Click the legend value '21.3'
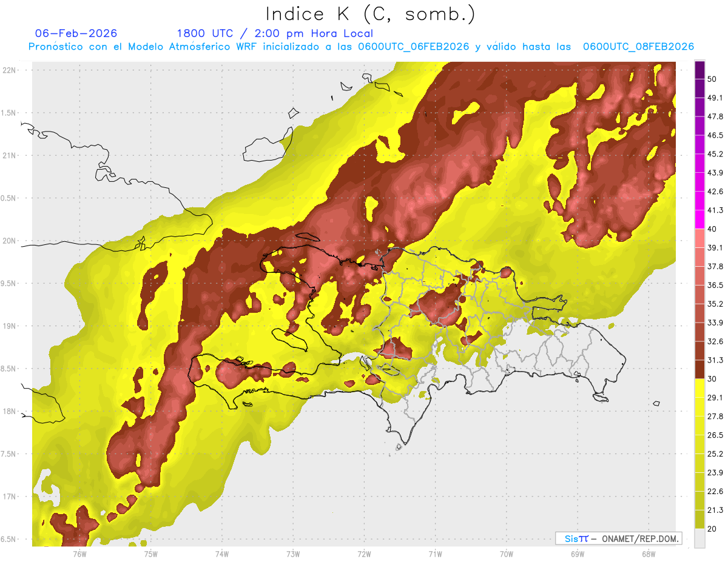 [x=715, y=510]
